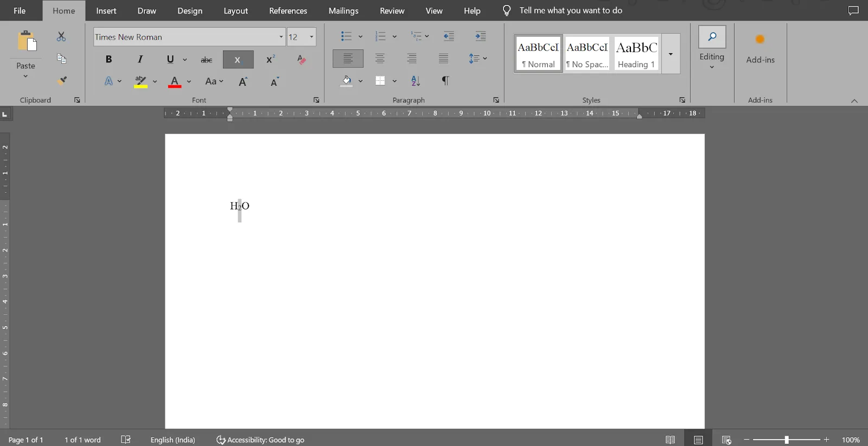Switch to the Draw tab
Screen dimensions: 868x446
[x=147, y=11]
